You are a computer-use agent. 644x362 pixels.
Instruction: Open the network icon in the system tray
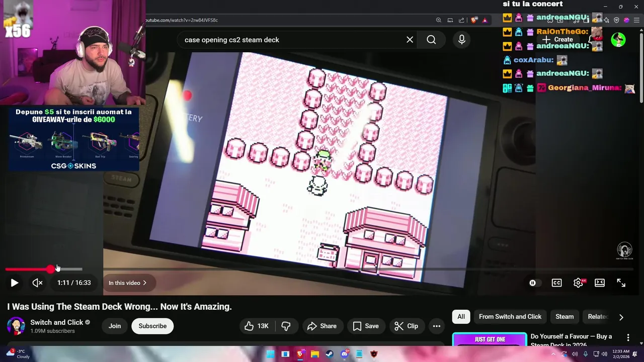tap(596, 354)
